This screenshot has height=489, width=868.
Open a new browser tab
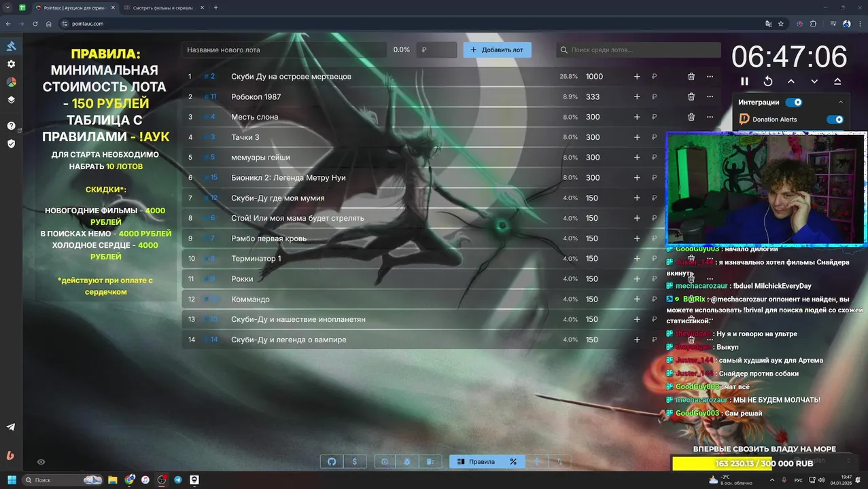[x=216, y=7]
